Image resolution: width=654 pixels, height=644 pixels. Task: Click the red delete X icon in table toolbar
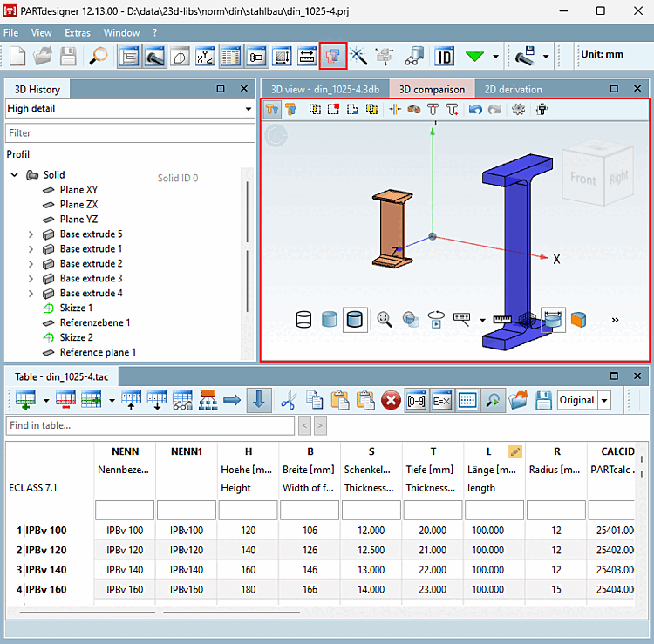click(x=391, y=401)
